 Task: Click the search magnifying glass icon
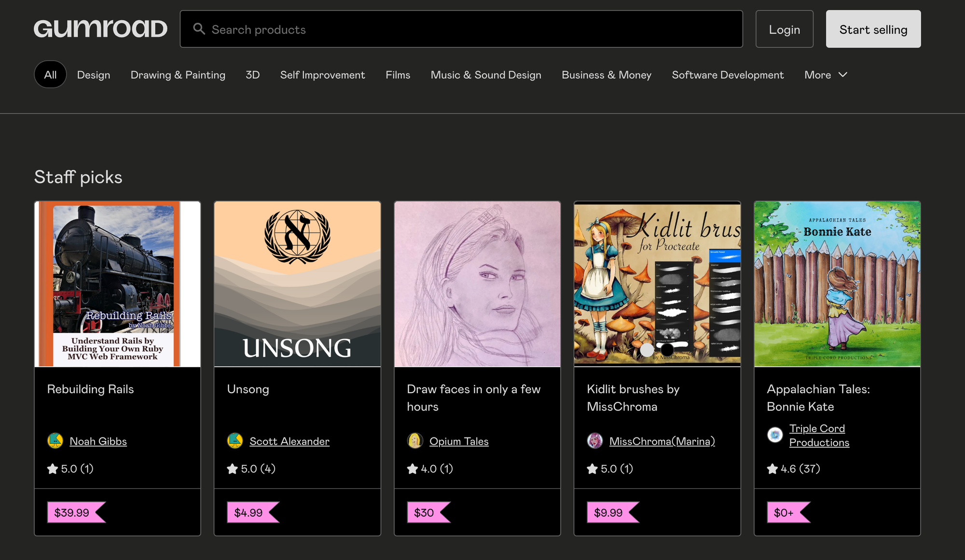(199, 28)
